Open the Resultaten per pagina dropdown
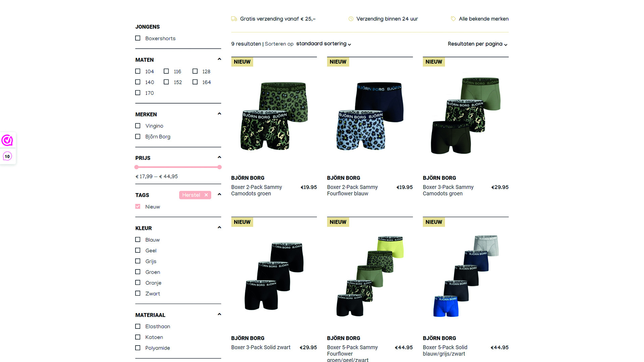This screenshot has width=644, height=362. point(478,44)
